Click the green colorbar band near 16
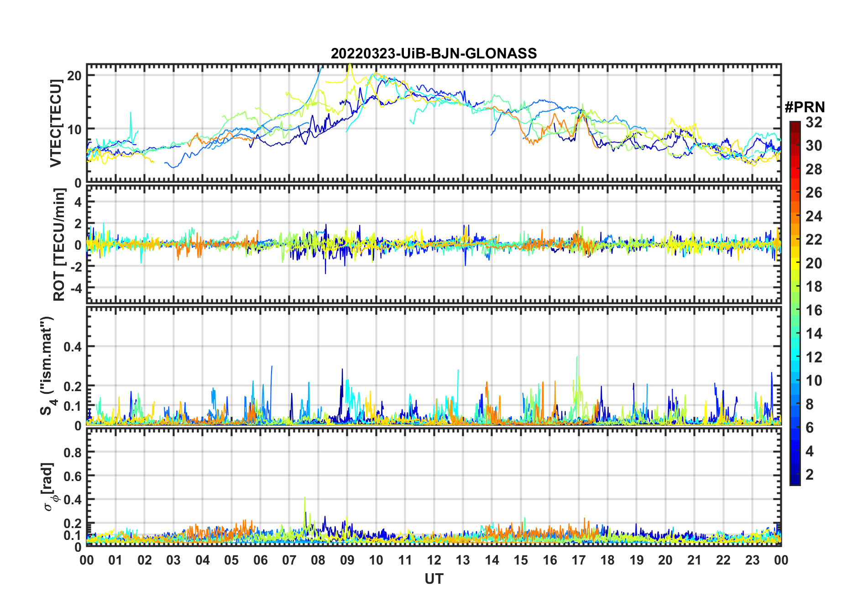The width and height of the screenshot is (868, 607). (795, 309)
